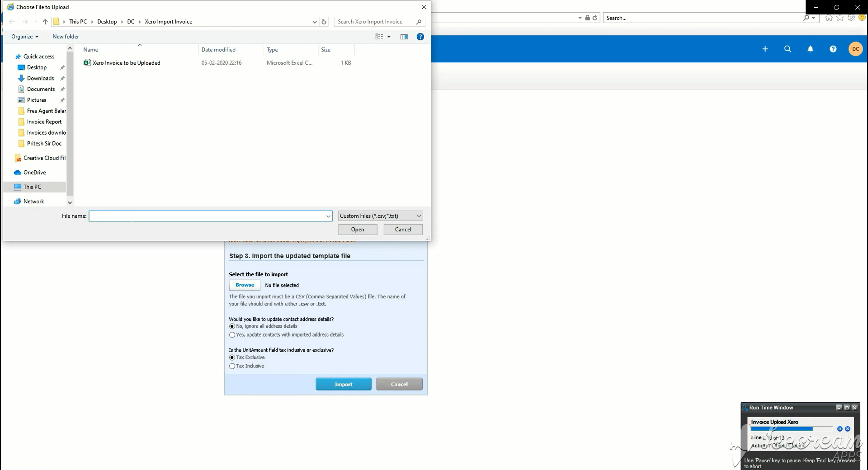Click the browser home icon
Screen dimensions: 868x470
pyautogui.click(x=829, y=18)
